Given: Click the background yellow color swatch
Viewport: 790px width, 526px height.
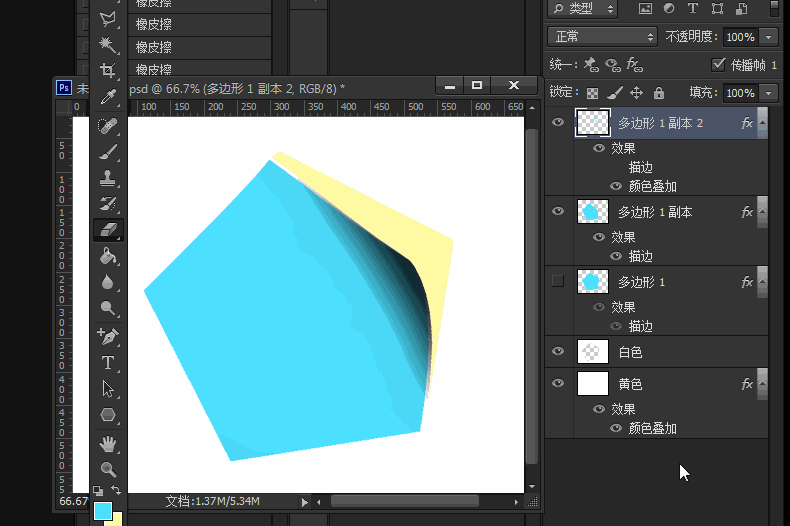Looking at the screenshot, I should (x=117, y=520).
